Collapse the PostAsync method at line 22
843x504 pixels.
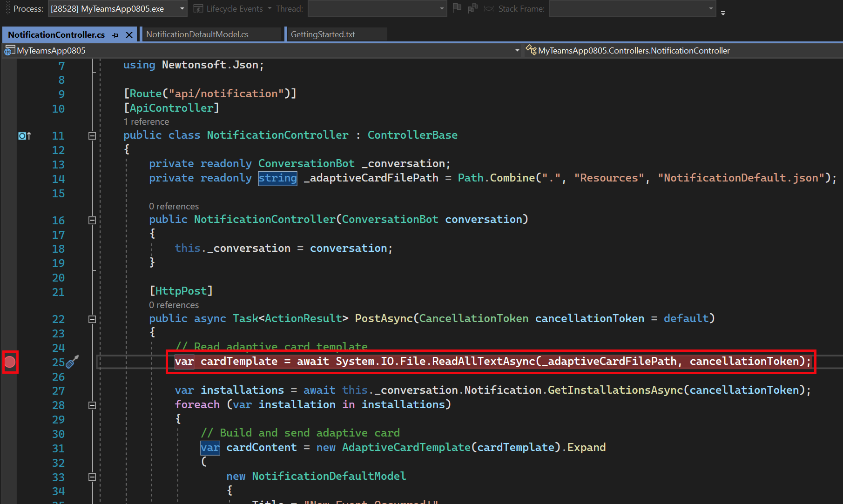[92, 319]
